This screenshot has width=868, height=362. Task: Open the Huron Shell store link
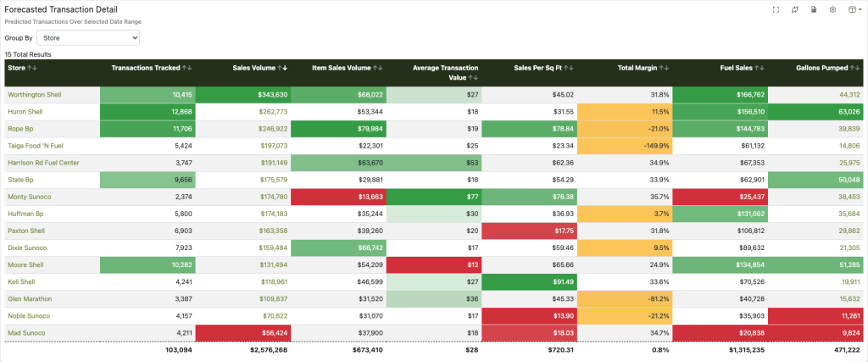click(25, 112)
